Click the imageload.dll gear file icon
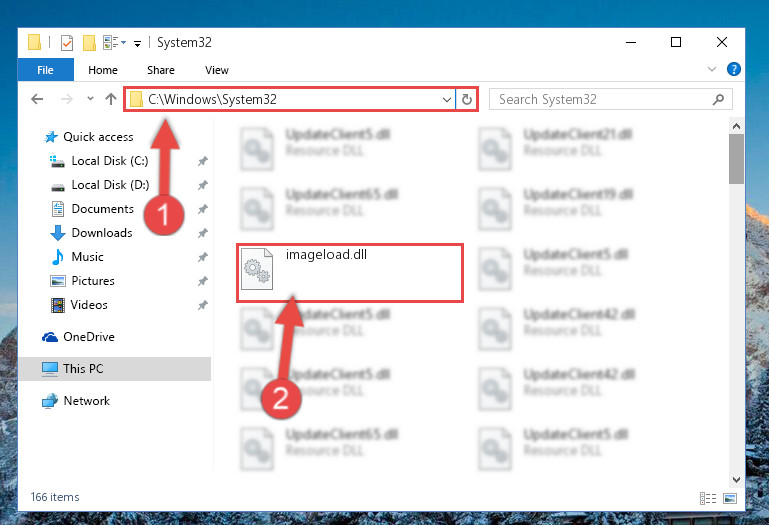Screen dimensions: 769x525 [x=257, y=269]
